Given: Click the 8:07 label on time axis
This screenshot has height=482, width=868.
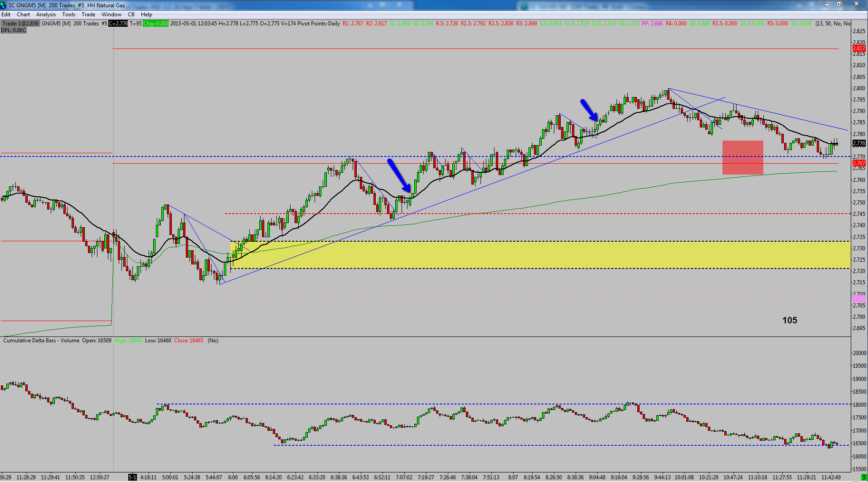Looking at the screenshot, I should pyautogui.click(x=513, y=477).
